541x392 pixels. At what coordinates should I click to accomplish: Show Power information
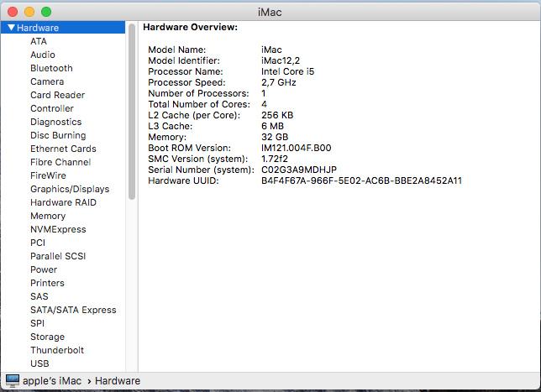coord(44,269)
